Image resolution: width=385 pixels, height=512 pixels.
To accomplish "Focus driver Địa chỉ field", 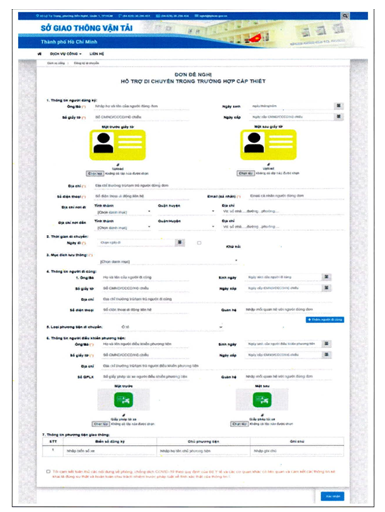I will 217,366.
